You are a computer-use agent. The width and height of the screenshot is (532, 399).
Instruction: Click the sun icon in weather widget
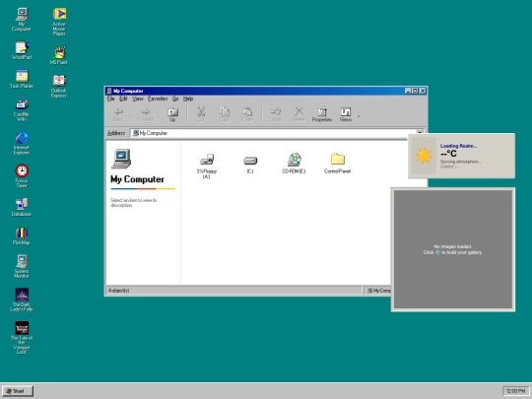[424, 156]
